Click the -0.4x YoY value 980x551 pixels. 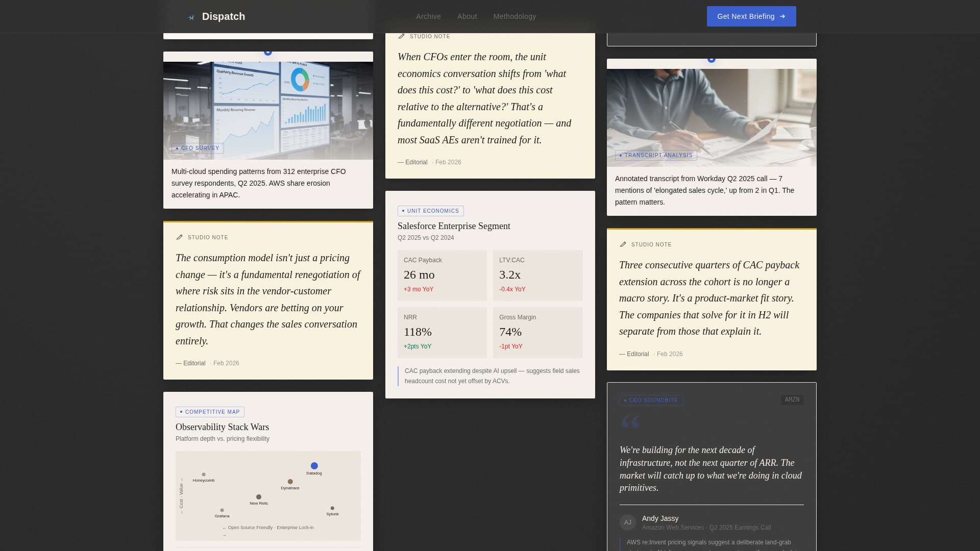512,289
